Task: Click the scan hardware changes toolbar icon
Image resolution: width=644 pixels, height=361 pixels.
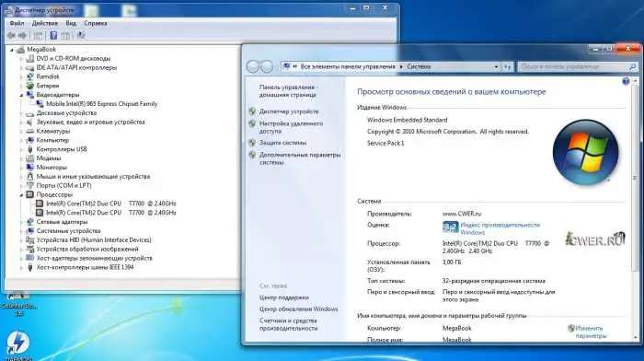Action: (81, 36)
